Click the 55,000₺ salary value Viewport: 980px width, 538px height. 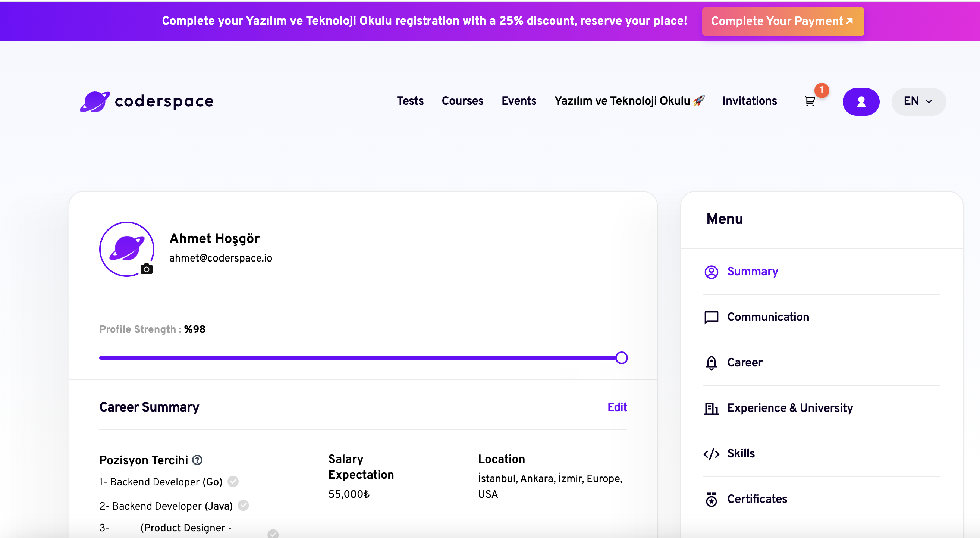tap(349, 494)
